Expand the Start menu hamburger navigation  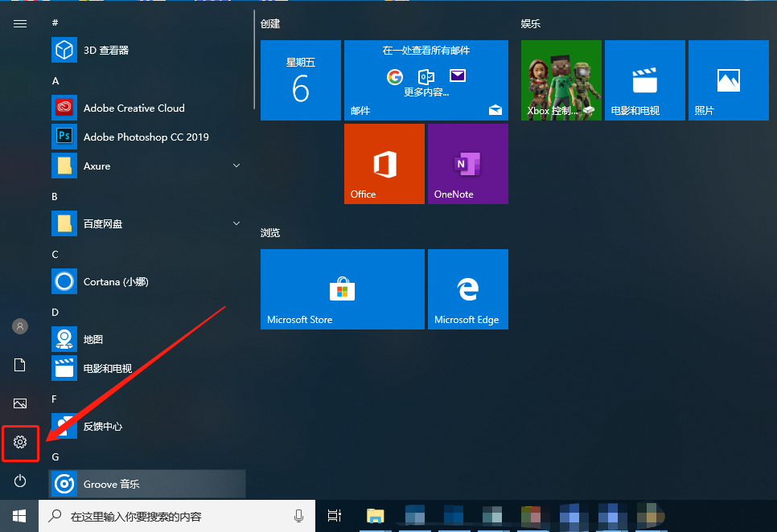pyautogui.click(x=20, y=24)
